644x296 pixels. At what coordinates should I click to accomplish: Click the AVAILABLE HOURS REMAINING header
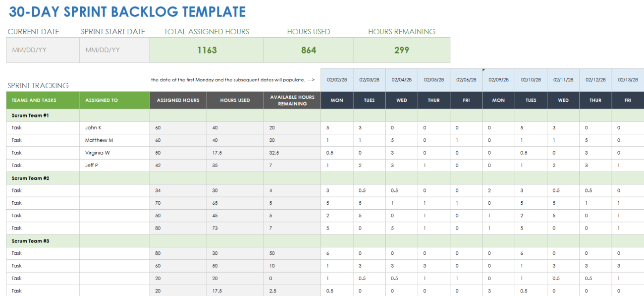(x=292, y=100)
